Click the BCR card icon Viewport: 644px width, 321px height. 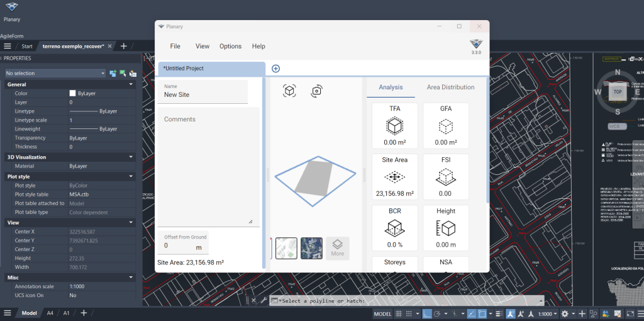pyautogui.click(x=395, y=228)
